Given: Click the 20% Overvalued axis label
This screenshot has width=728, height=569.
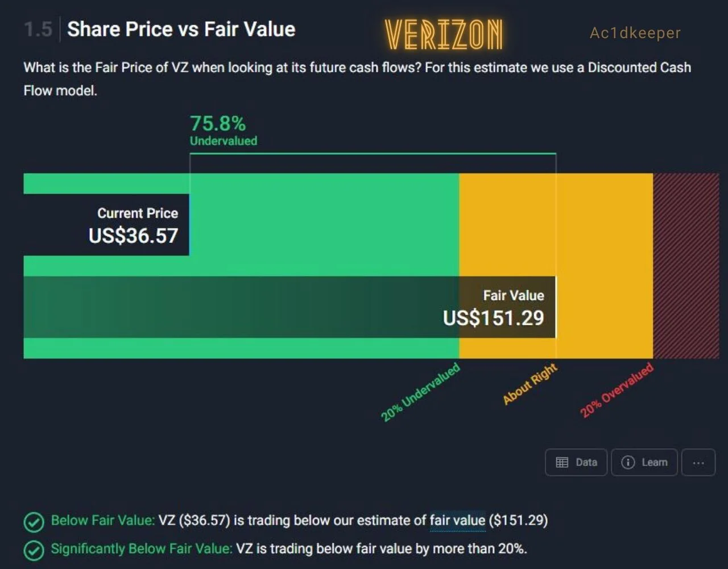Looking at the screenshot, I should coord(617,390).
